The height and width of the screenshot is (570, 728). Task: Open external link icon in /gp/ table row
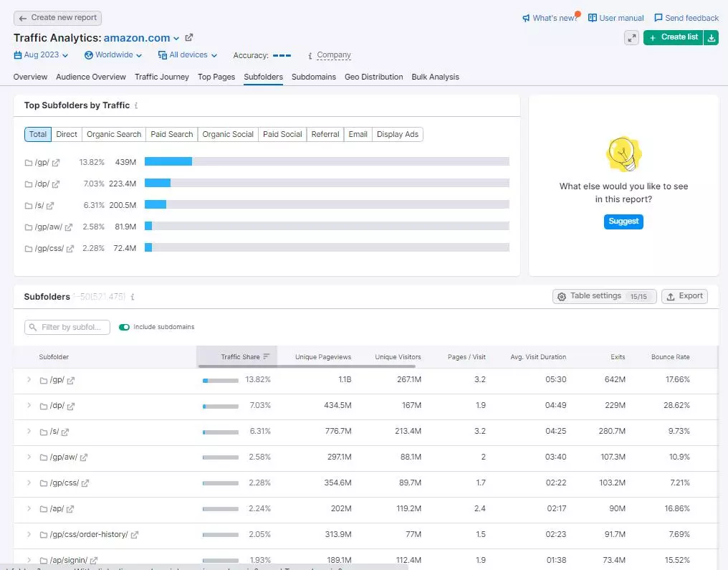[x=70, y=381]
